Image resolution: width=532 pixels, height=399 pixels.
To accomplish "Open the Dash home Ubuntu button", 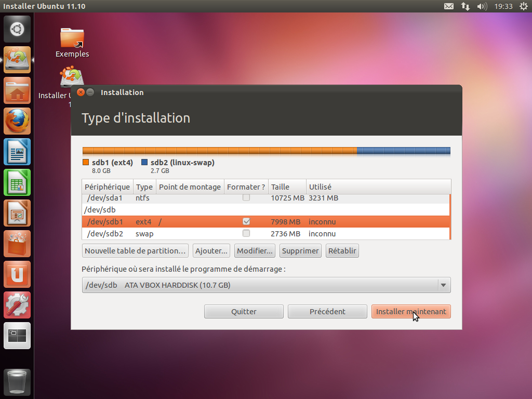I will (17, 29).
